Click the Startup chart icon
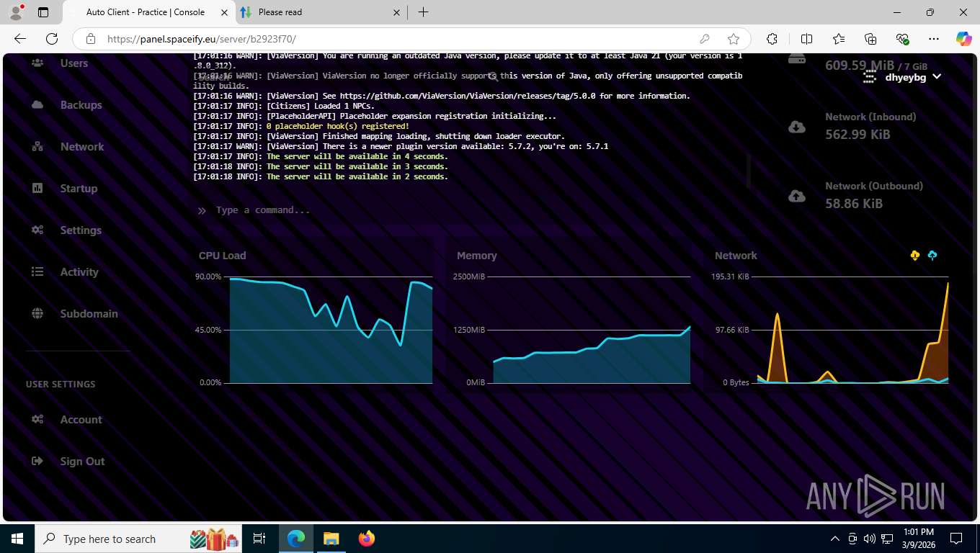This screenshot has height=553, width=980. tap(37, 189)
